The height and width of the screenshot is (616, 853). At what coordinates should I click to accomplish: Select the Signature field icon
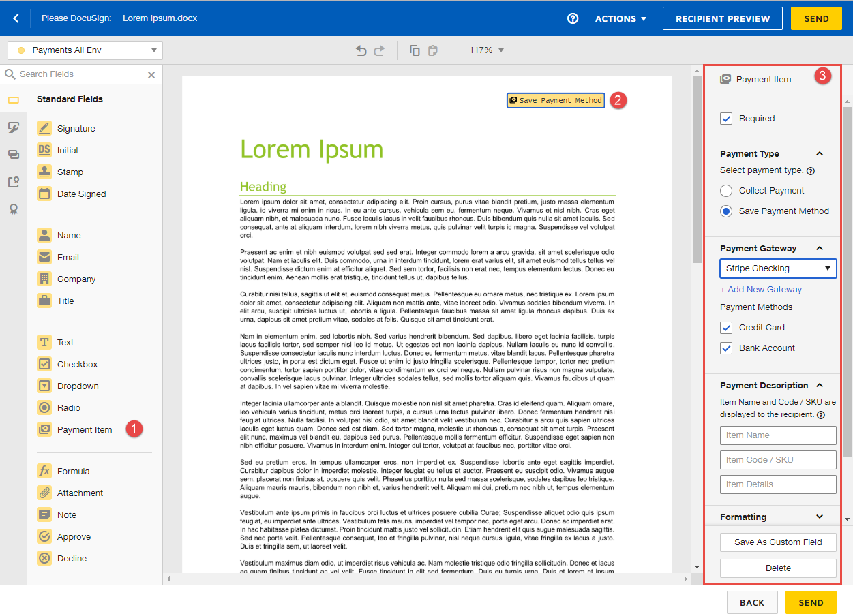(x=44, y=128)
